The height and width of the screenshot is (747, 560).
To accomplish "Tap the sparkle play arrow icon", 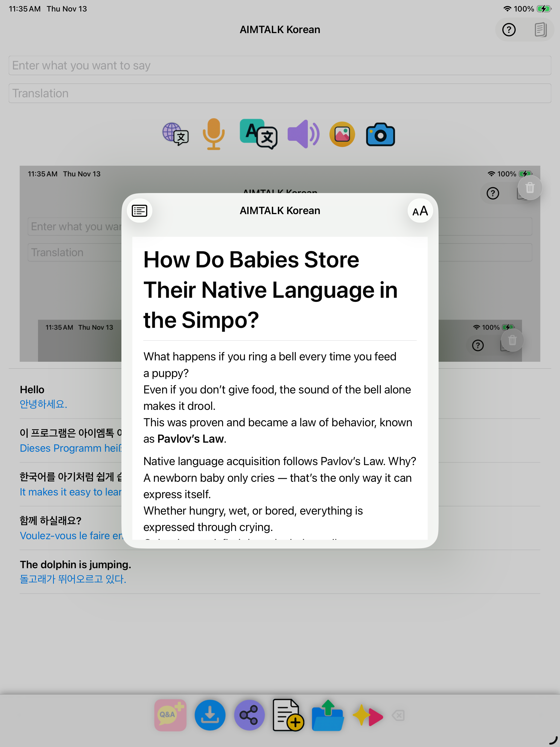I will [367, 715].
